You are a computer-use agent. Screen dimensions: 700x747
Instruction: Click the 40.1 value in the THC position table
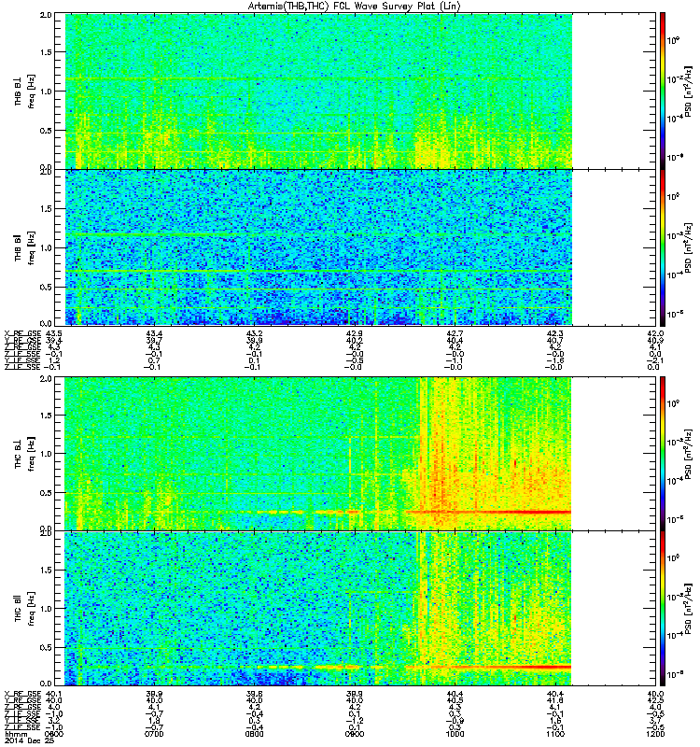coord(53,694)
